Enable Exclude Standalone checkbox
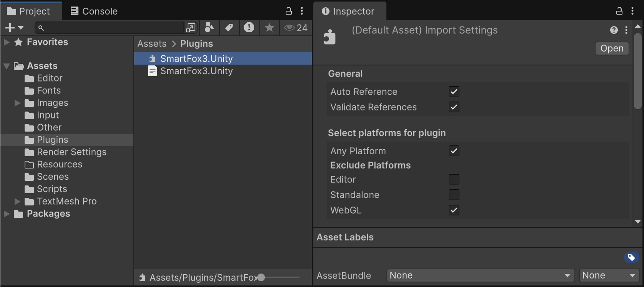Screen dimensions: 644x287 click(454, 195)
